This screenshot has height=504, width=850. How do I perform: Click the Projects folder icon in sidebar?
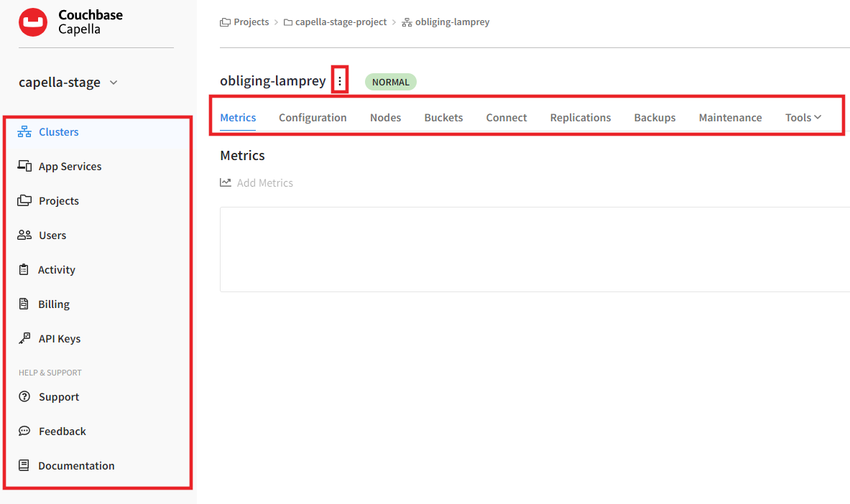pos(24,200)
